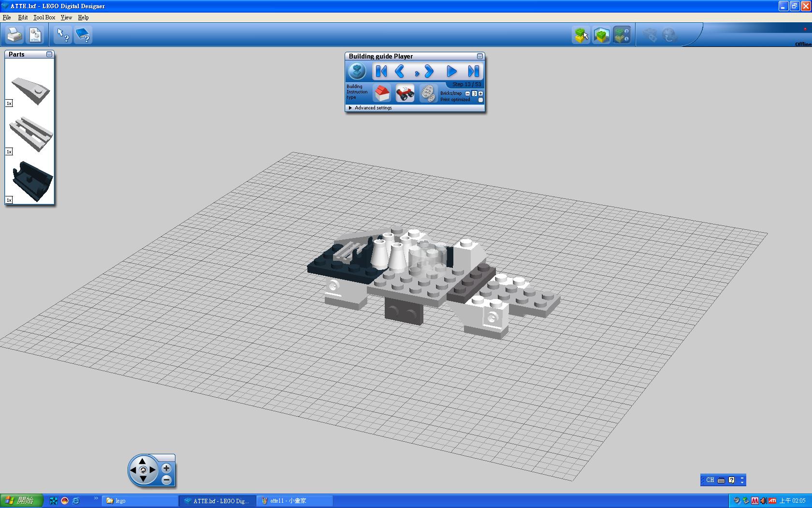
Task: Select the vehicle building instruction type
Action: pyautogui.click(x=405, y=92)
